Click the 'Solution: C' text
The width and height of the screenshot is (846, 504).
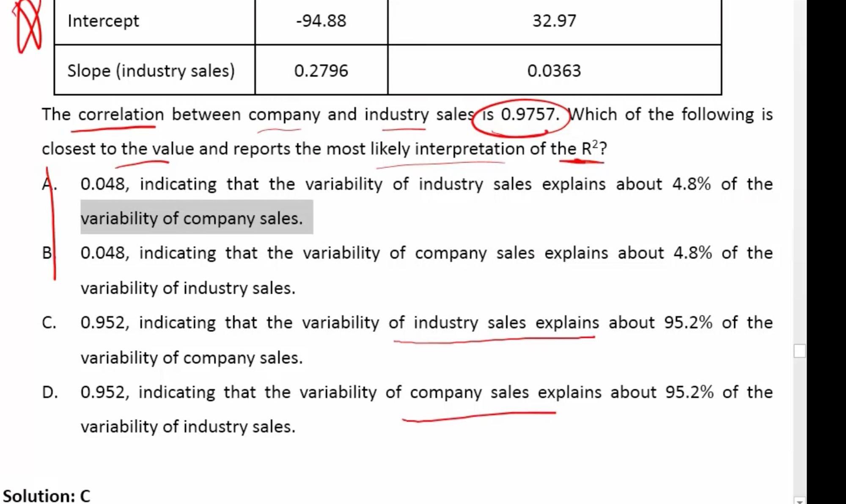tap(47, 496)
